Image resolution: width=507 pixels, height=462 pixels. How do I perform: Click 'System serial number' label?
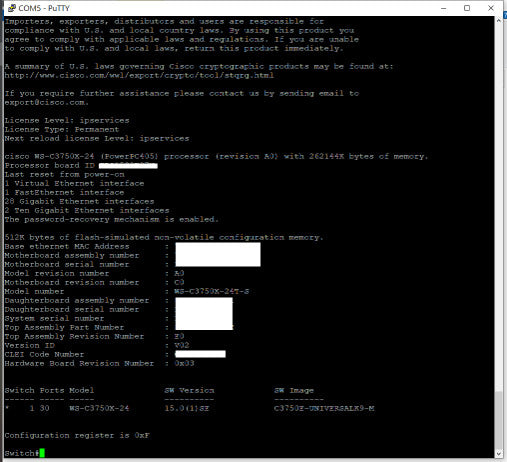(x=54, y=318)
